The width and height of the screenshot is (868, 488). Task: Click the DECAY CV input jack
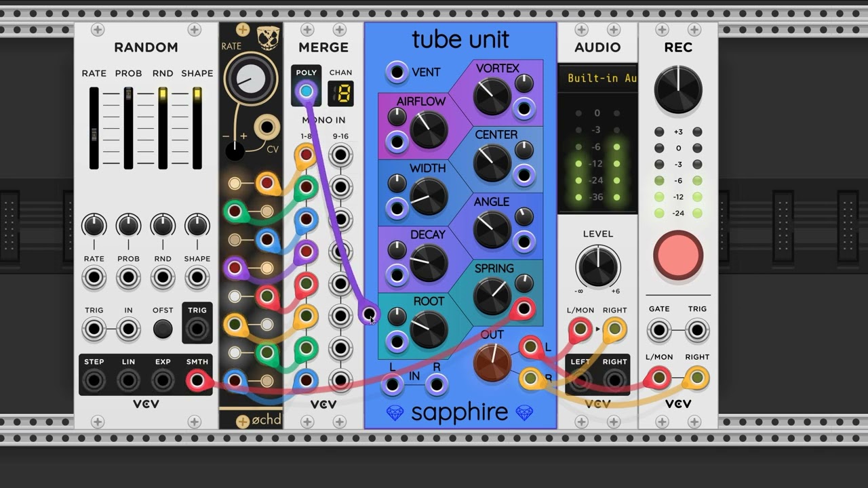tap(397, 274)
